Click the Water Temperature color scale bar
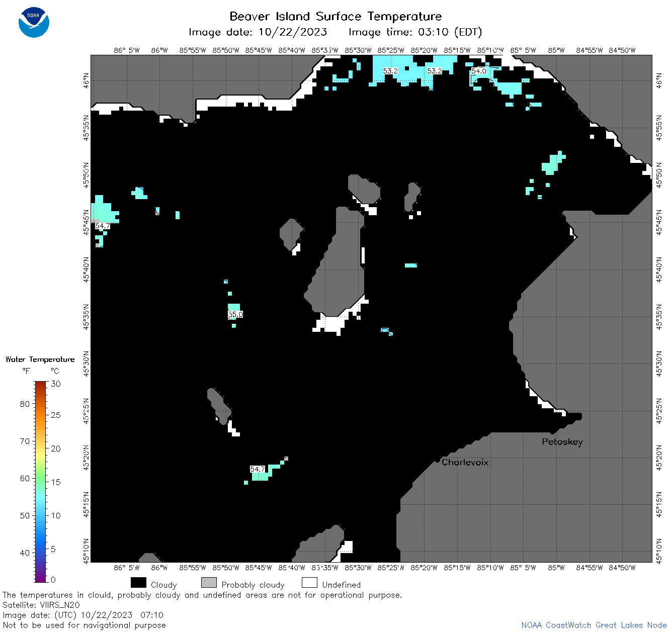 pos(41,482)
